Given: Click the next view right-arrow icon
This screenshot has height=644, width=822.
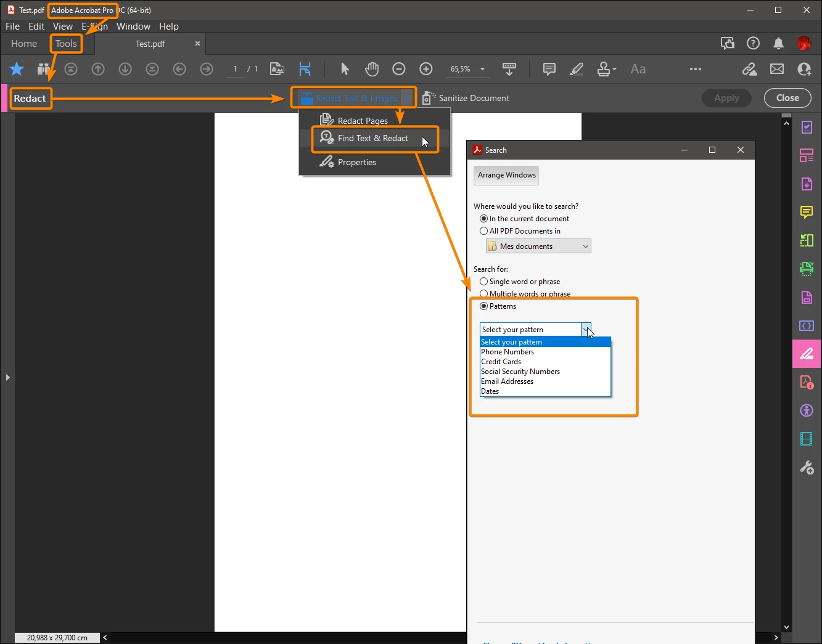Looking at the screenshot, I should (207, 69).
